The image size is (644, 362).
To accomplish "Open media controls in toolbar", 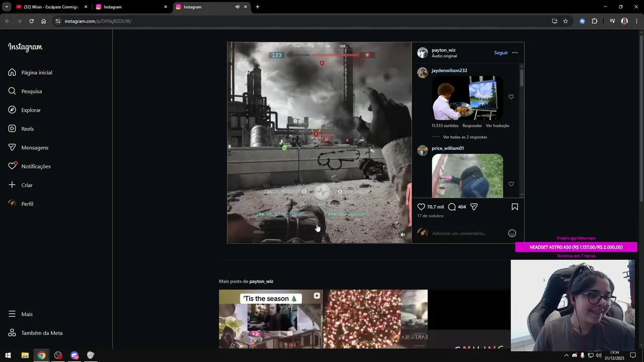I will point(612,21).
